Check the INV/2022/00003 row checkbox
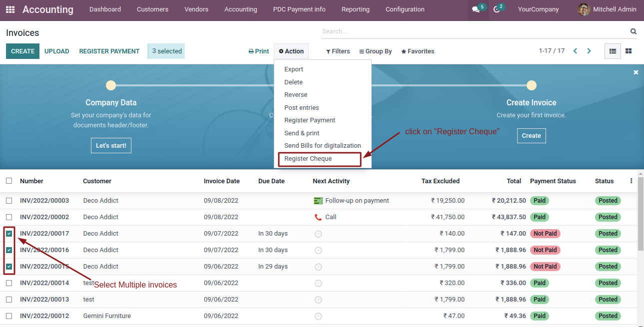 click(9, 201)
